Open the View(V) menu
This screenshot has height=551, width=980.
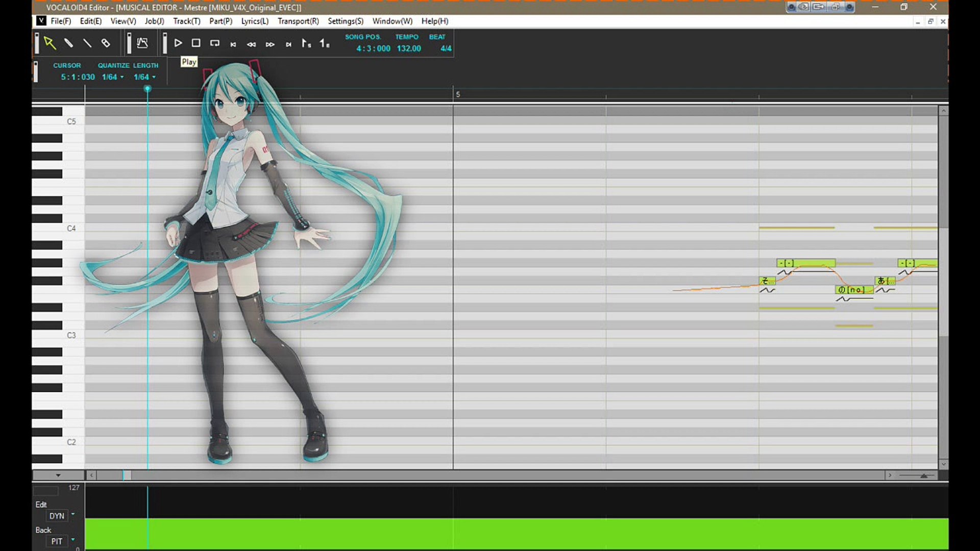point(123,21)
